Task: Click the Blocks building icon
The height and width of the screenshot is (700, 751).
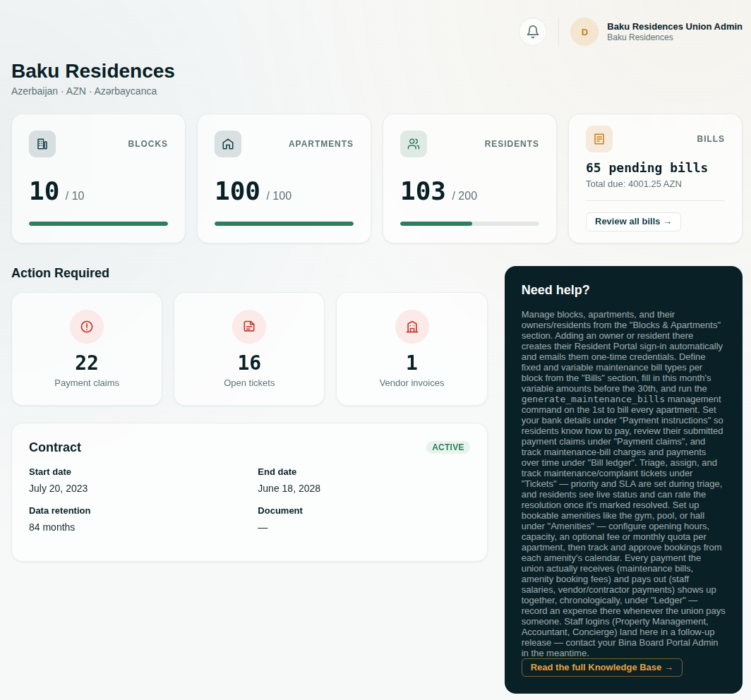Action: [42, 144]
